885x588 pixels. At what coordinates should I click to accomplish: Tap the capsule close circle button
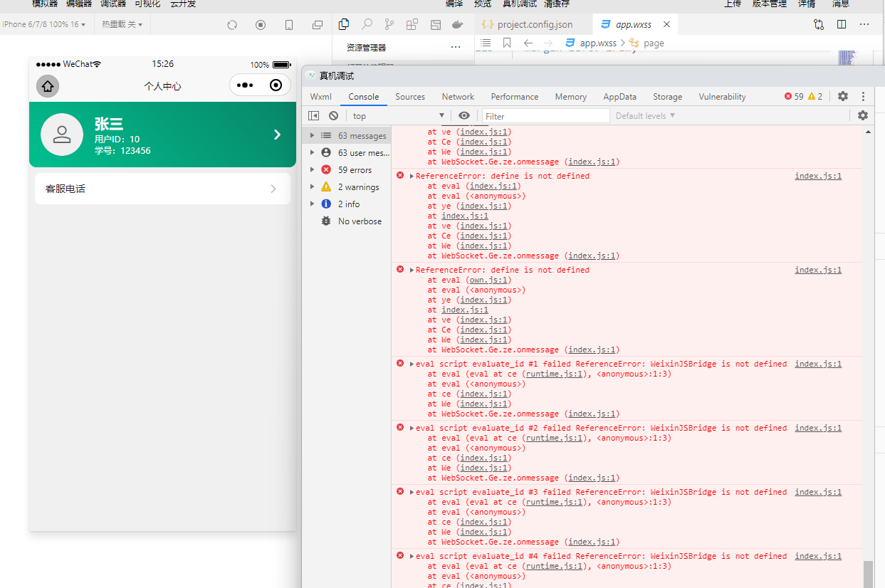pos(276,85)
